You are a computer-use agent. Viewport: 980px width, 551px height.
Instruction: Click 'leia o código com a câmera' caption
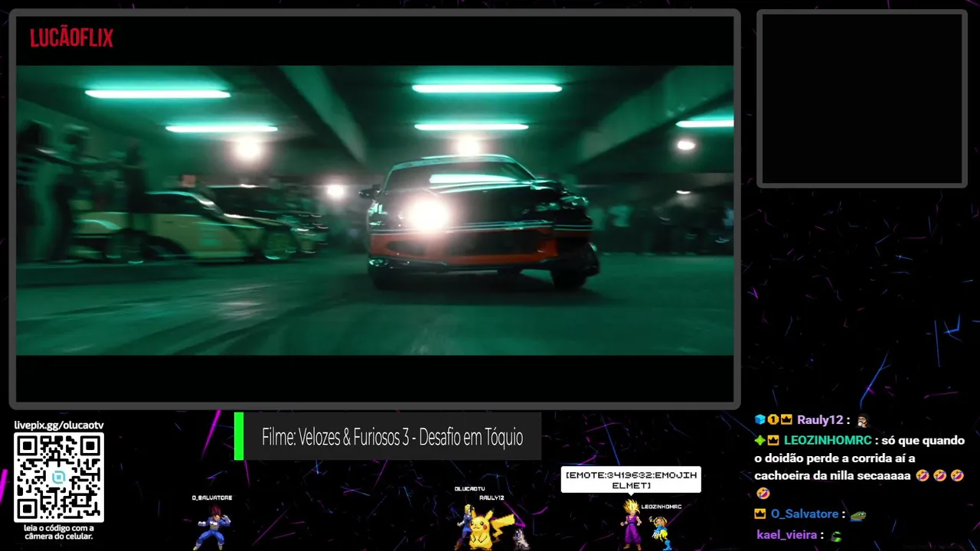[59, 532]
